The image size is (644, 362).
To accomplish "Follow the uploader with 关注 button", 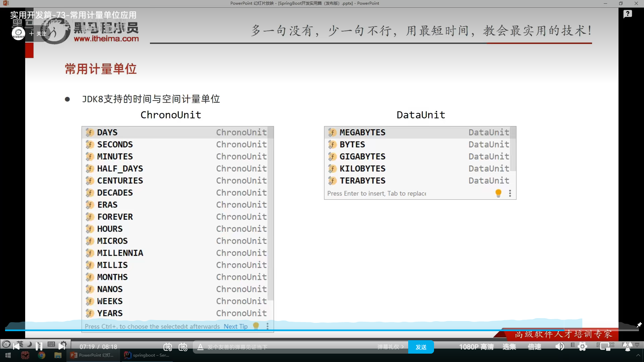I will pos(38,34).
